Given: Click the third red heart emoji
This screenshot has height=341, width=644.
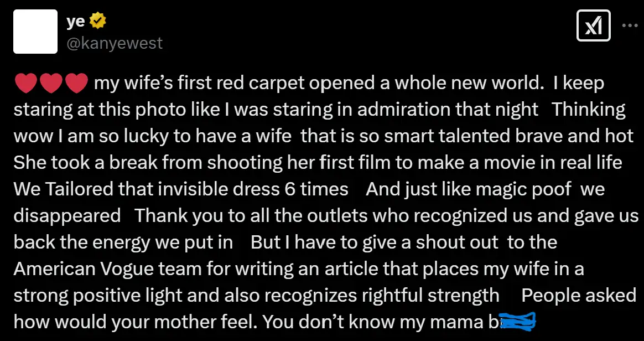Looking at the screenshot, I should point(76,84).
